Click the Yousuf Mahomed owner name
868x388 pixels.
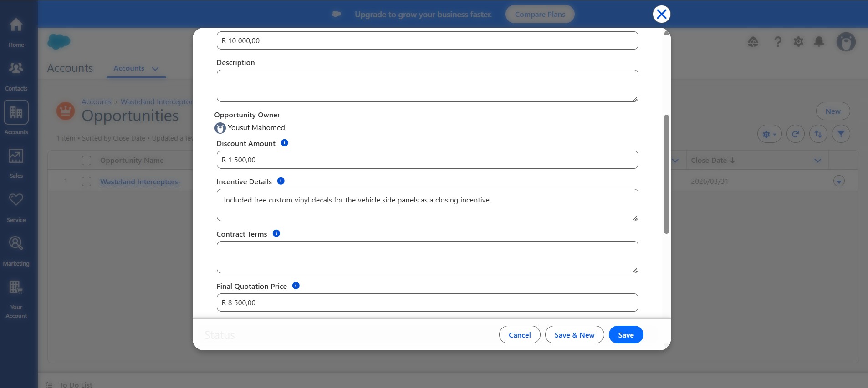(x=256, y=128)
